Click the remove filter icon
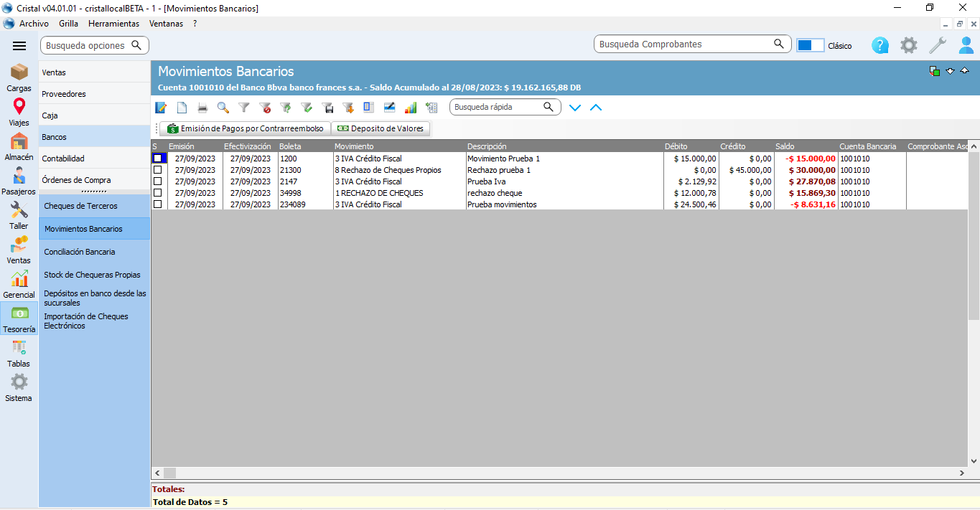The height and width of the screenshot is (510, 980). pyautogui.click(x=265, y=108)
